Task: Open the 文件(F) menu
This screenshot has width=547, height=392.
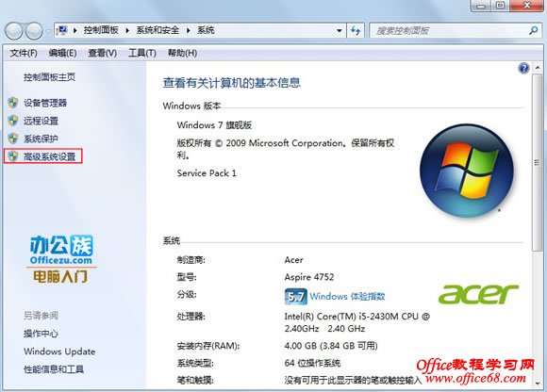Action: click(x=24, y=53)
